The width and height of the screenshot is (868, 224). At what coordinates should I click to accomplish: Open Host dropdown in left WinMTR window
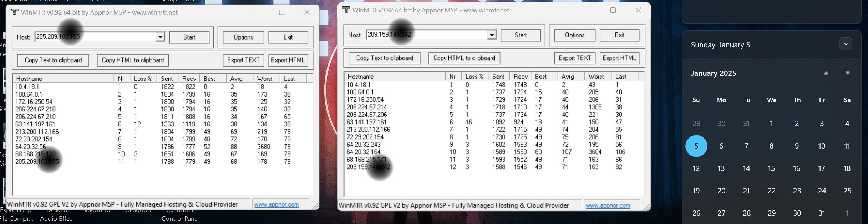pos(161,37)
